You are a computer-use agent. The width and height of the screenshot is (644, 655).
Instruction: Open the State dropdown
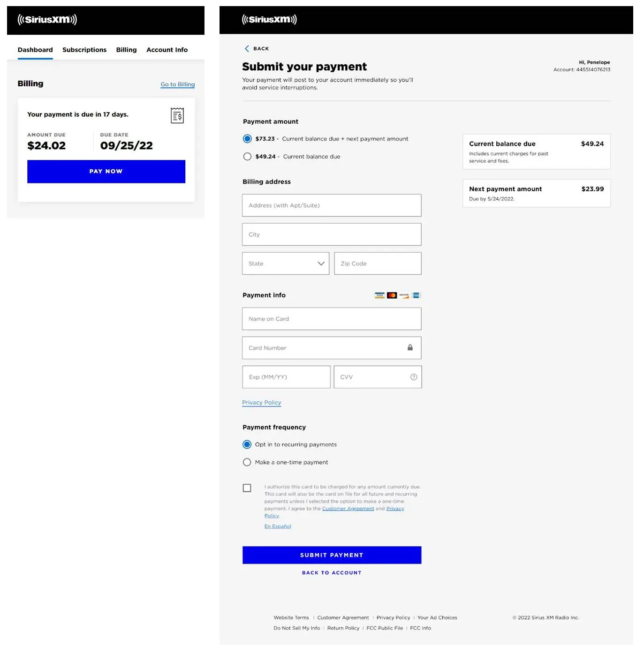tap(285, 264)
